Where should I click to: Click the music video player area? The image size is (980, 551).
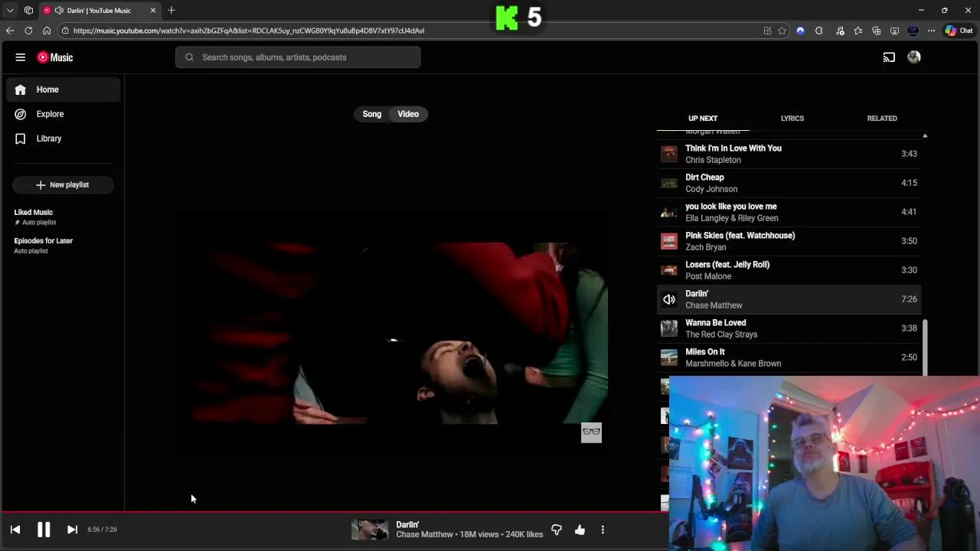(x=390, y=334)
